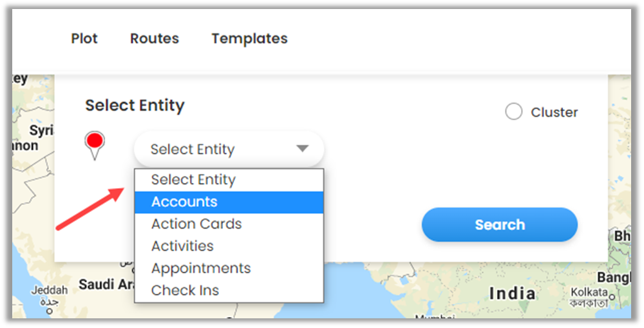The width and height of the screenshot is (644, 328).
Task: Select the Appointments entity option
Action: 201,268
